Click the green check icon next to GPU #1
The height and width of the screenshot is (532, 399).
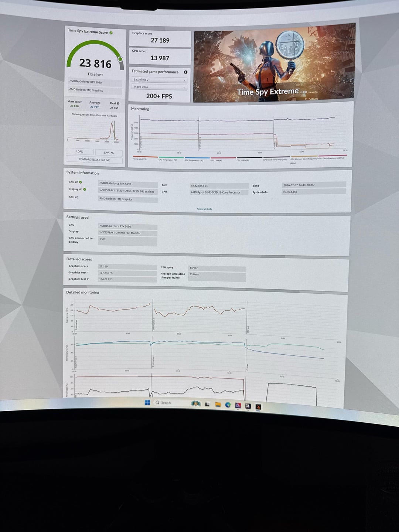click(x=81, y=182)
